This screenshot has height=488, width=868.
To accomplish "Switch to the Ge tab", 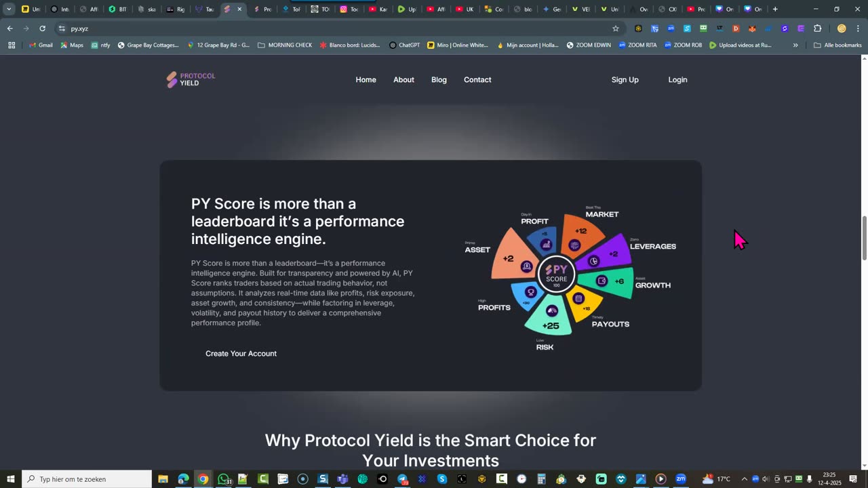I will click(551, 9).
